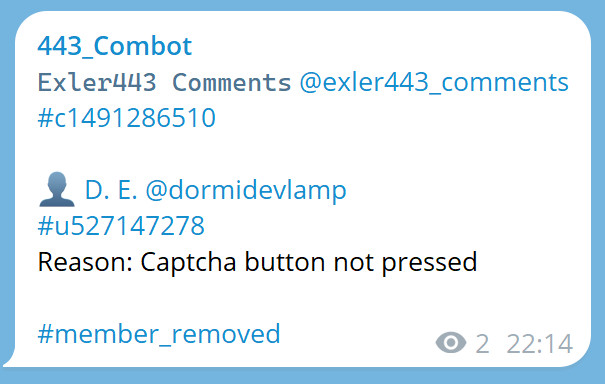This screenshot has height=384, width=605.
Task: Open the D. E. user link
Action: coord(111,189)
